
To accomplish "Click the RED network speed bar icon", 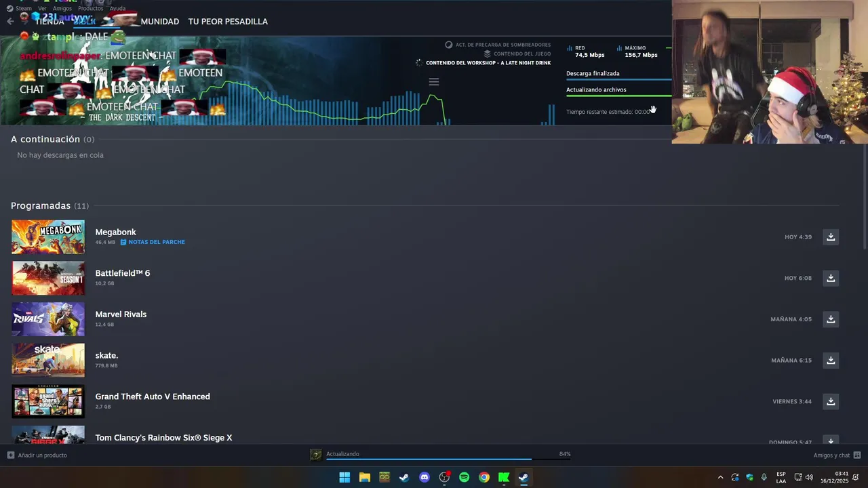I will click(x=570, y=48).
